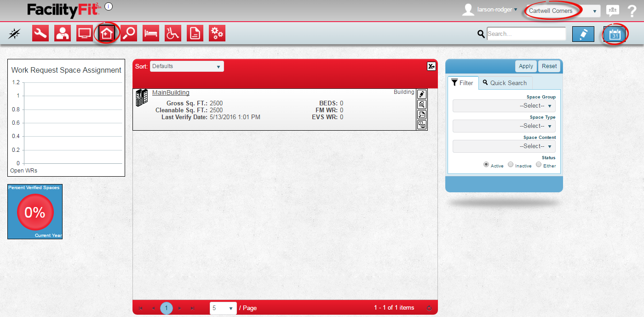Click the wheelchair toolbar icon
This screenshot has width=644, height=317.
point(173,34)
